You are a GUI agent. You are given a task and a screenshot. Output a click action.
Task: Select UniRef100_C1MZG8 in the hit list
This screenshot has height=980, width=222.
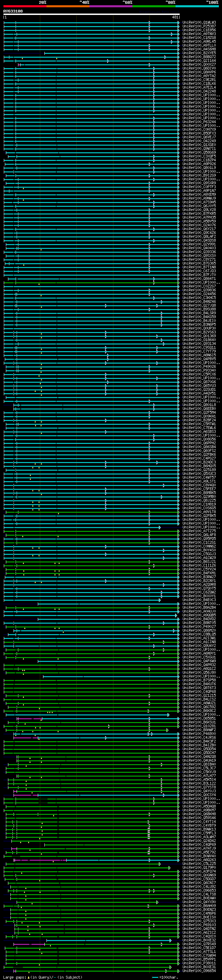click(199, 38)
